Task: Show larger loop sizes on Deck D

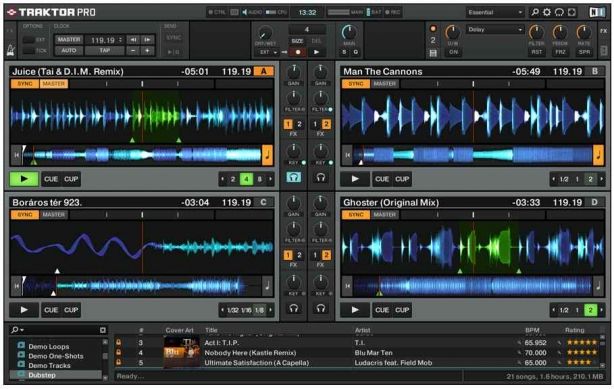Action: click(x=601, y=310)
